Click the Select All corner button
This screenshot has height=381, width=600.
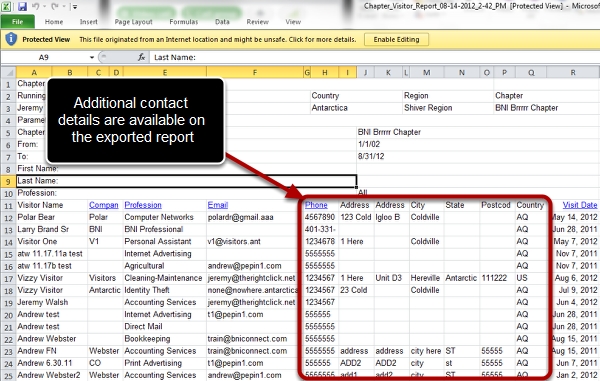click(x=8, y=72)
